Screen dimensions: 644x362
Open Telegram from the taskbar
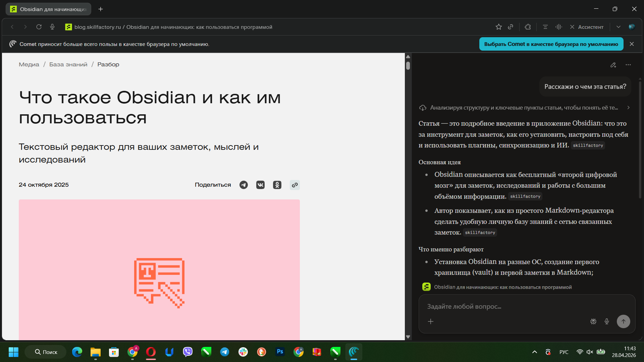[225, 352]
